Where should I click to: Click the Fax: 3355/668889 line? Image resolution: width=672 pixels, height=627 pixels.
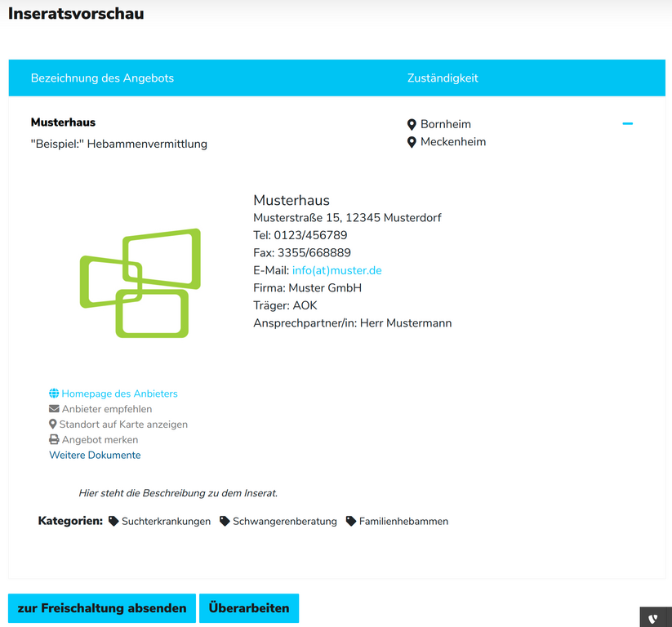302,253
